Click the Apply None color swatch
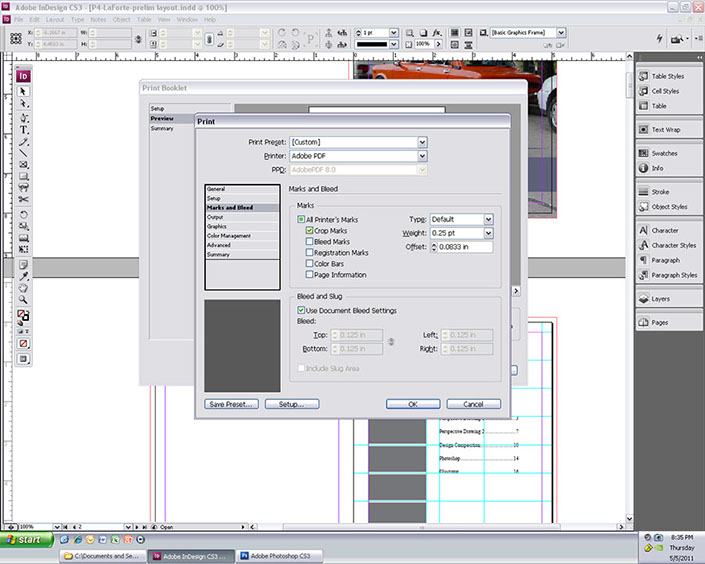Screen dimensions: 705x564 click(23, 344)
